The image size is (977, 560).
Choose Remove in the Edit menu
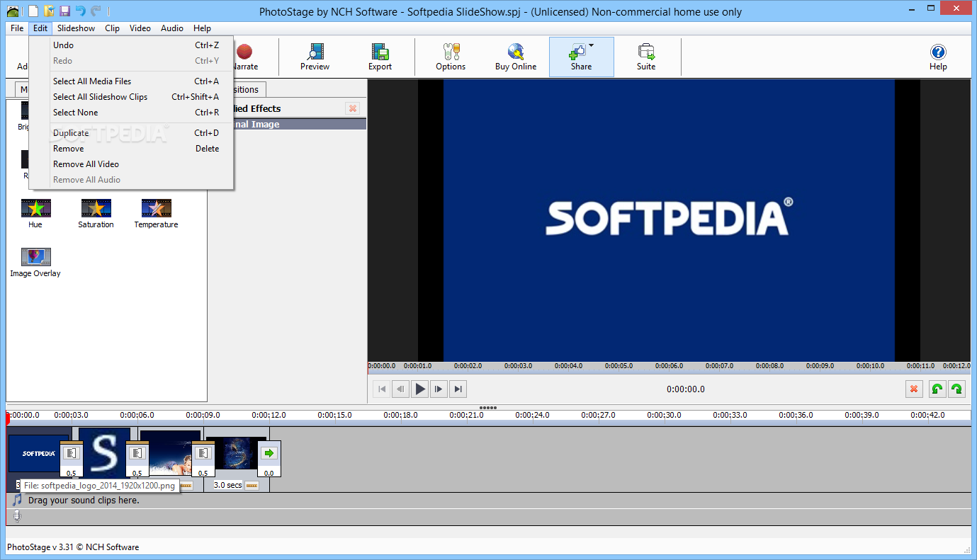tap(131, 149)
